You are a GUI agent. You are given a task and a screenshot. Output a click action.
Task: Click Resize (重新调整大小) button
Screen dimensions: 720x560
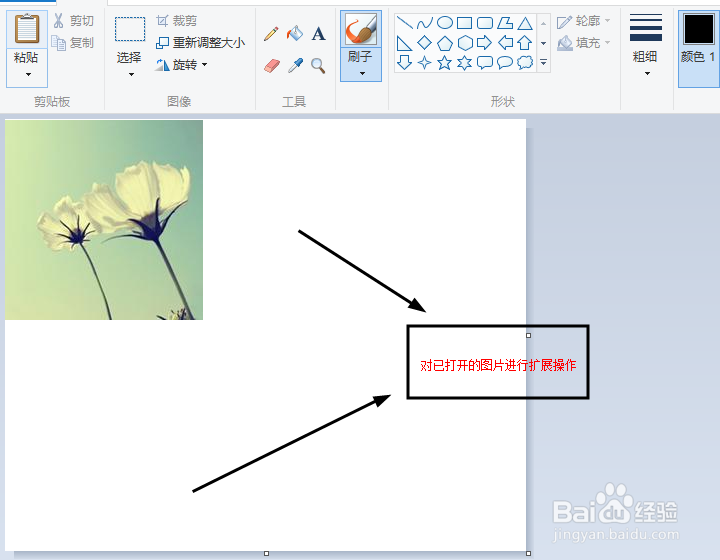201,43
